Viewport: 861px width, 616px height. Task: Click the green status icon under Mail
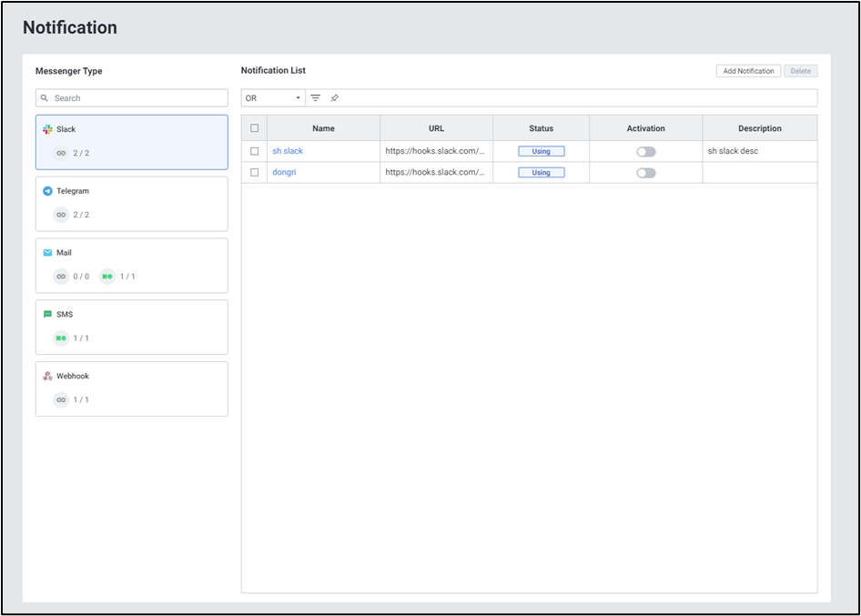107,277
